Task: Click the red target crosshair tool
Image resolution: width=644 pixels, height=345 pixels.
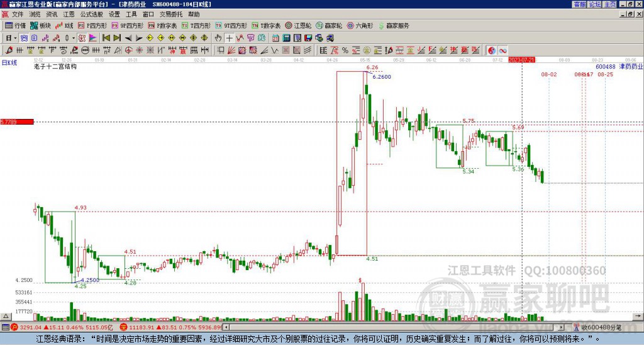Action: (128, 50)
